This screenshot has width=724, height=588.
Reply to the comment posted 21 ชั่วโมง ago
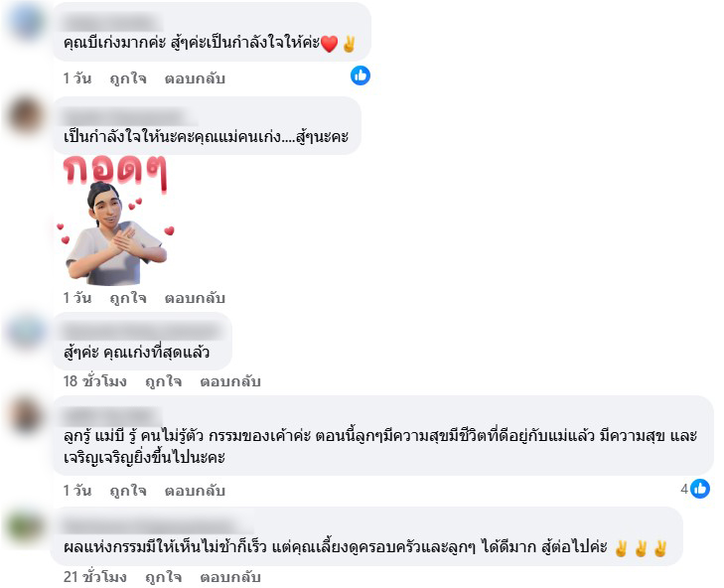coord(230,577)
